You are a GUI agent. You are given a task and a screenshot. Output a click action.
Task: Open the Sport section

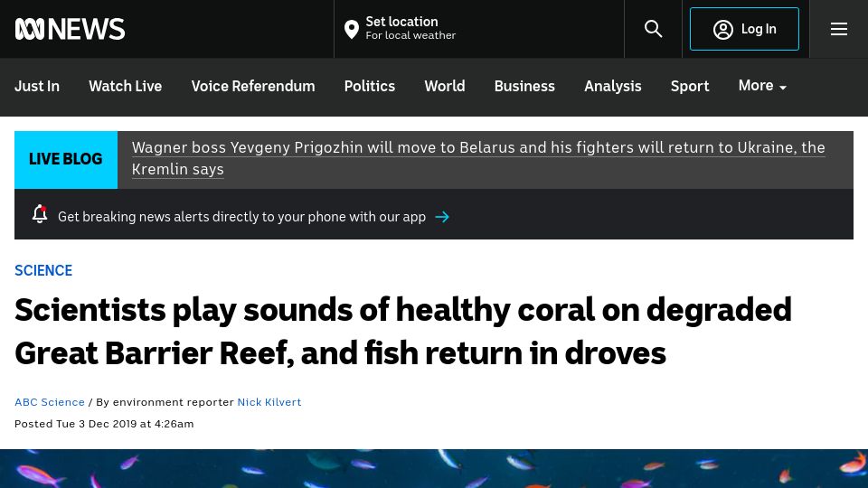(690, 87)
